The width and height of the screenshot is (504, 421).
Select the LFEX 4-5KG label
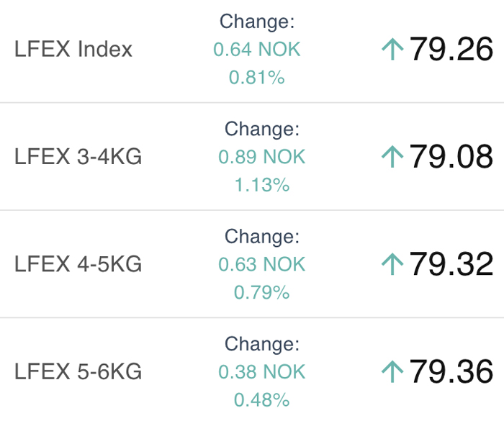(x=78, y=264)
